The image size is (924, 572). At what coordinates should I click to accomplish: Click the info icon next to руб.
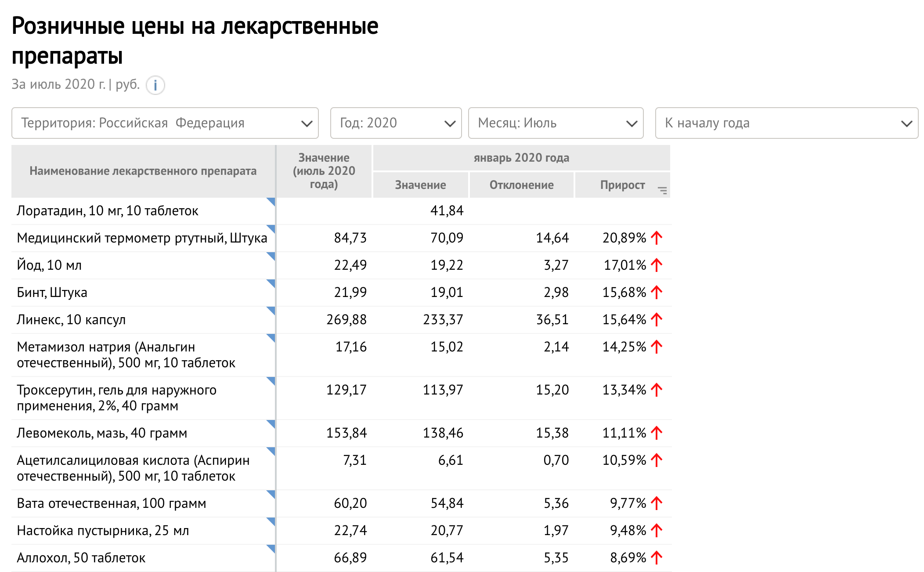tap(155, 85)
